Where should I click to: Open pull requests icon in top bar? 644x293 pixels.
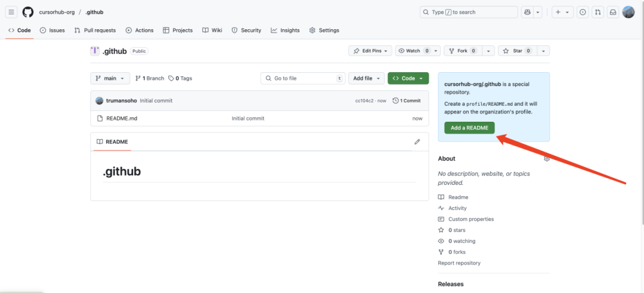point(597,12)
